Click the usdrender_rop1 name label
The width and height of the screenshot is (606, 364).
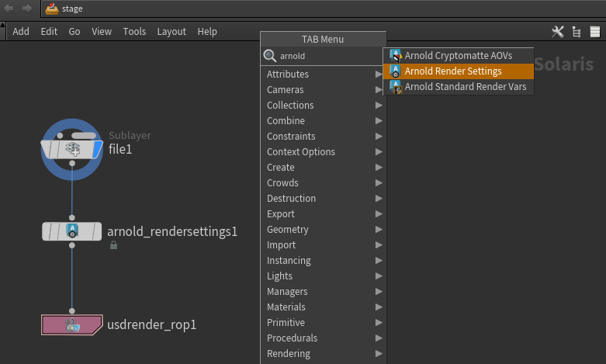tap(151, 324)
